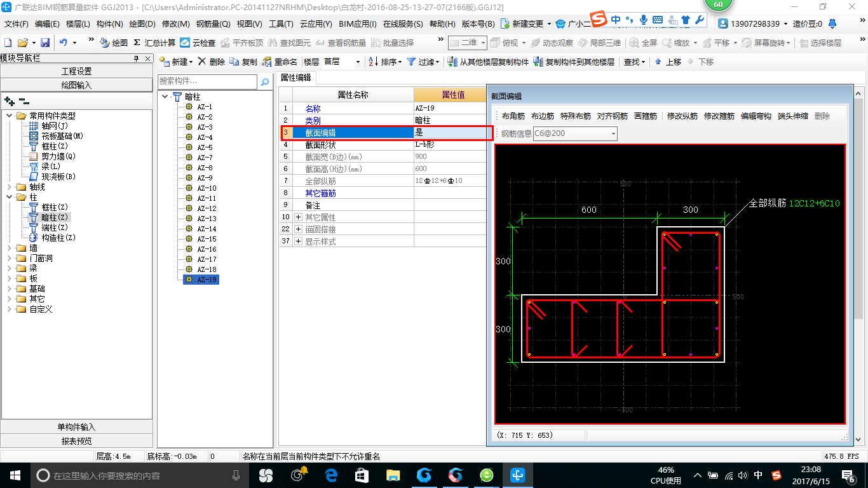Open 工程设置 section
This screenshot has width=868, height=488.
click(x=76, y=71)
